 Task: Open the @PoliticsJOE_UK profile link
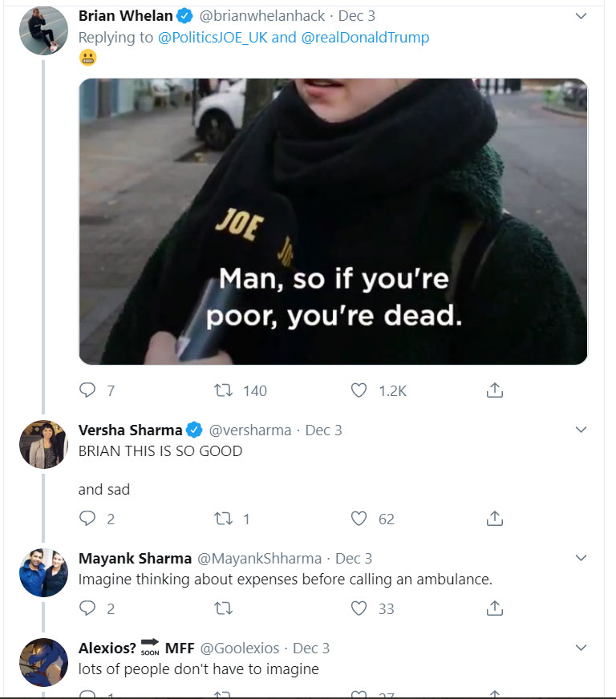[x=213, y=38]
